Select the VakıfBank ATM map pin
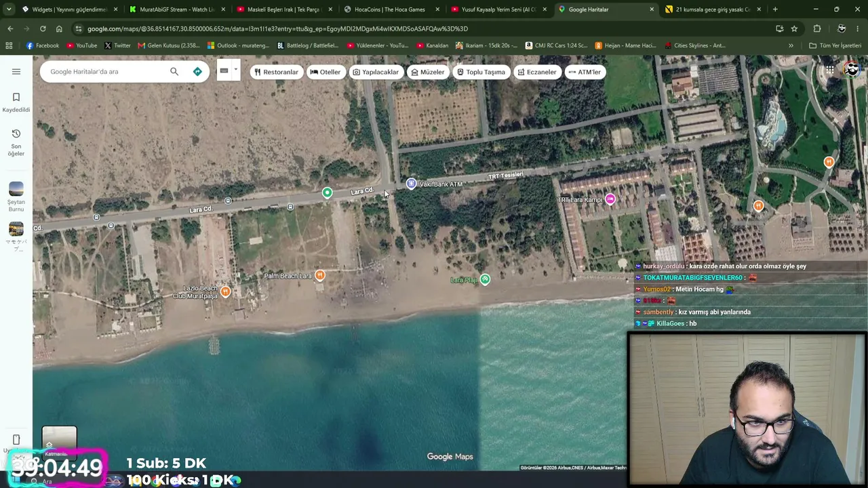The image size is (868, 488). click(x=411, y=184)
